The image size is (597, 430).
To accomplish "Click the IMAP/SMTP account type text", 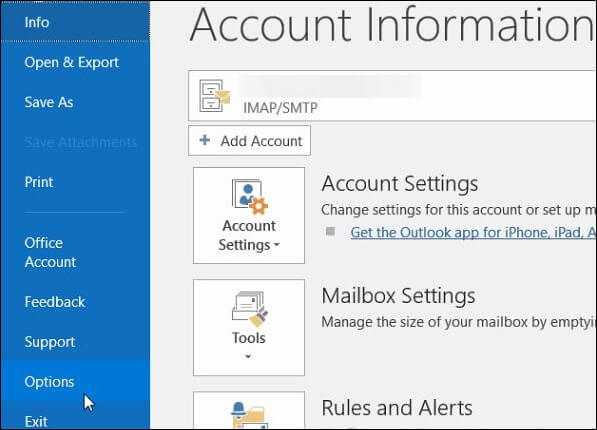I will point(280,108).
